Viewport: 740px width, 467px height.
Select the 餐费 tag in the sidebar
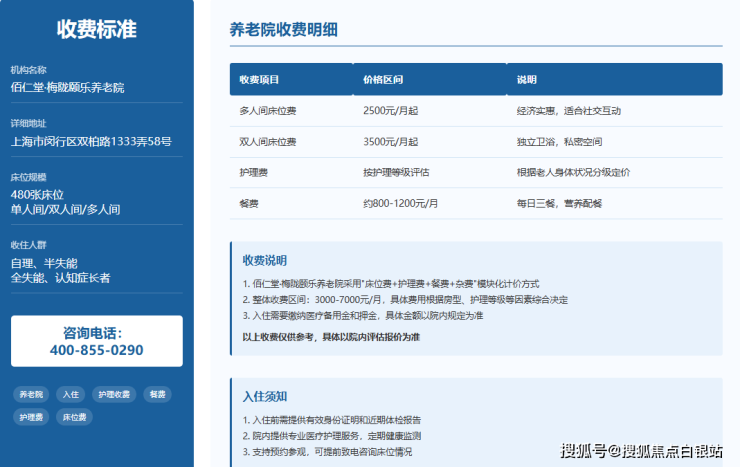(158, 394)
